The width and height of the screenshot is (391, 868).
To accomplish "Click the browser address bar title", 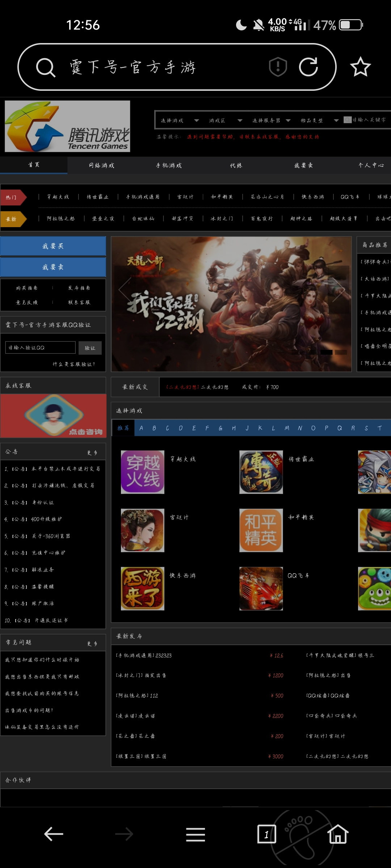I will click(x=133, y=67).
